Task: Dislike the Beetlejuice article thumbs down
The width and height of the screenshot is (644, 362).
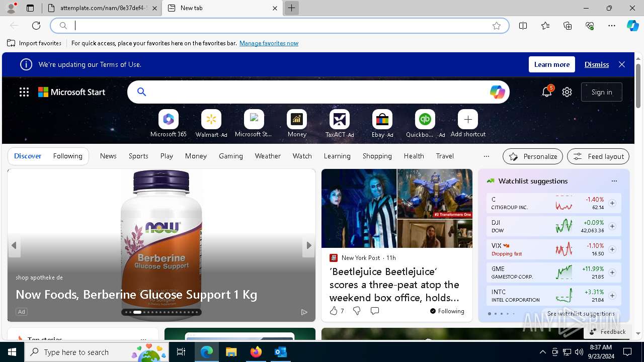Action: coord(357,311)
